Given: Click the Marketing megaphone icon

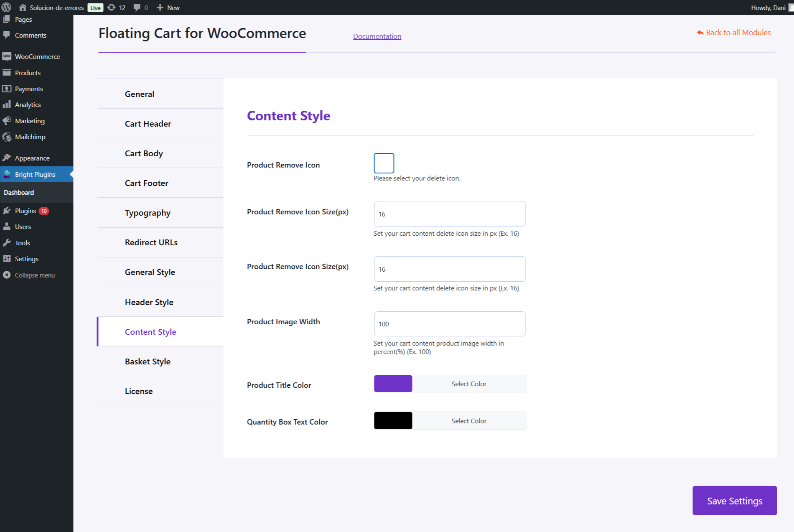Looking at the screenshot, I should pyautogui.click(x=7, y=120).
